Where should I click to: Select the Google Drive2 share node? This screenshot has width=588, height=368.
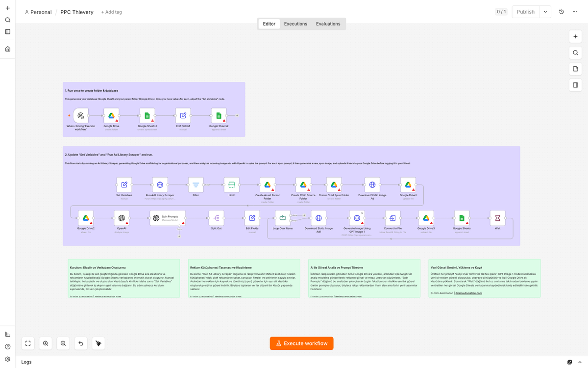[86, 218]
